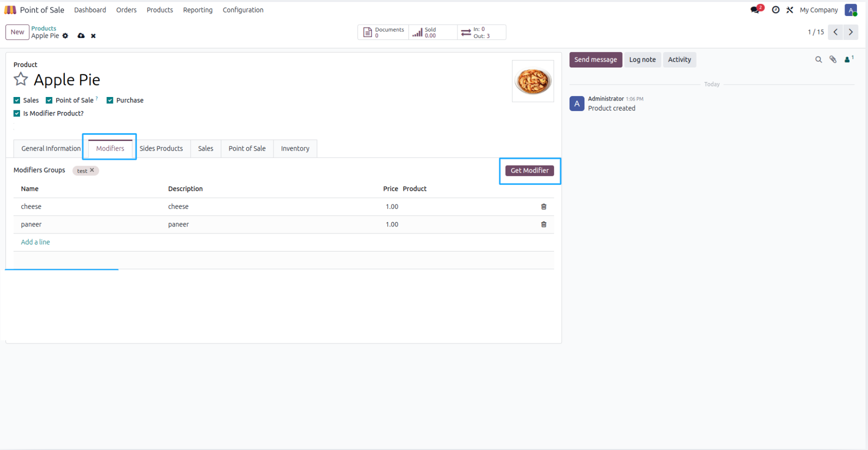Switch to the General Information tab

(51, 148)
